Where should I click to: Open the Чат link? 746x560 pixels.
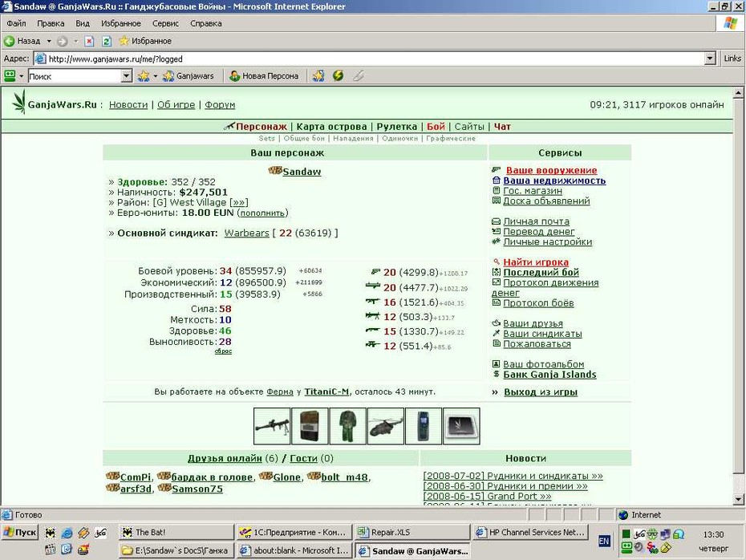(x=502, y=127)
